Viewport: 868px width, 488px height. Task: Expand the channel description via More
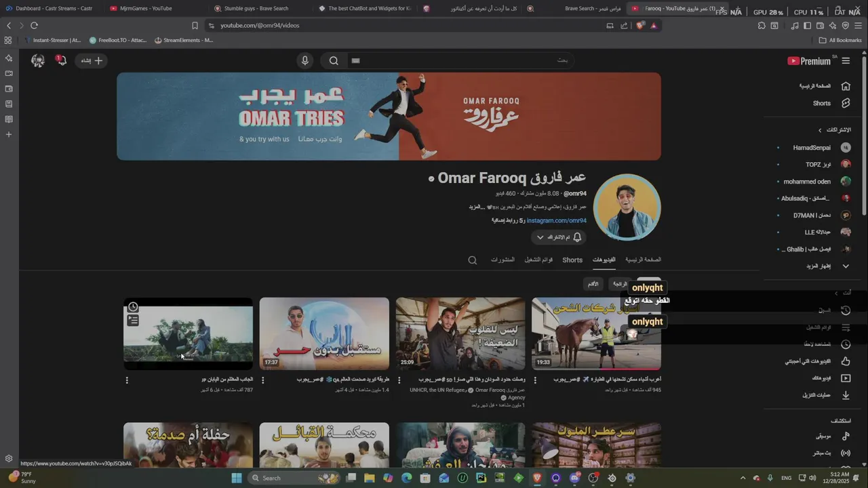(x=475, y=207)
